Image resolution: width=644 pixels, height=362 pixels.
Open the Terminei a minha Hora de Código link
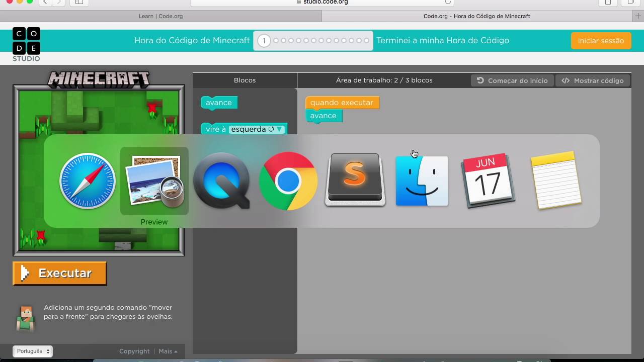point(443,40)
